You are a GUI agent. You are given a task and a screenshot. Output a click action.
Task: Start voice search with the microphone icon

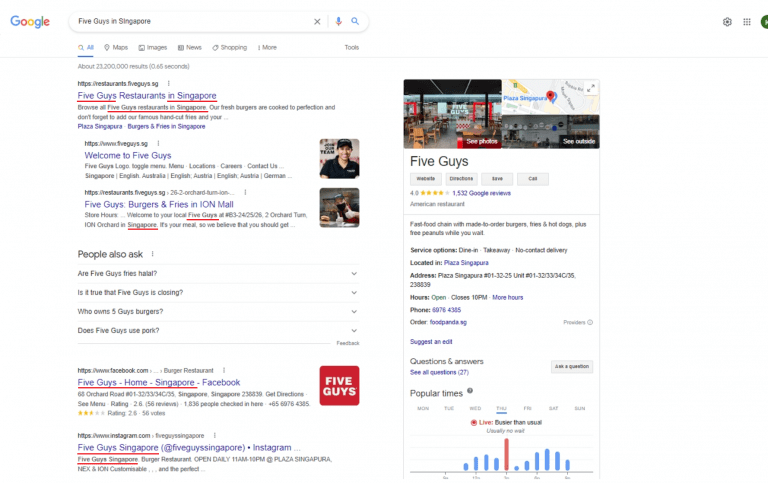tap(338, 21)
